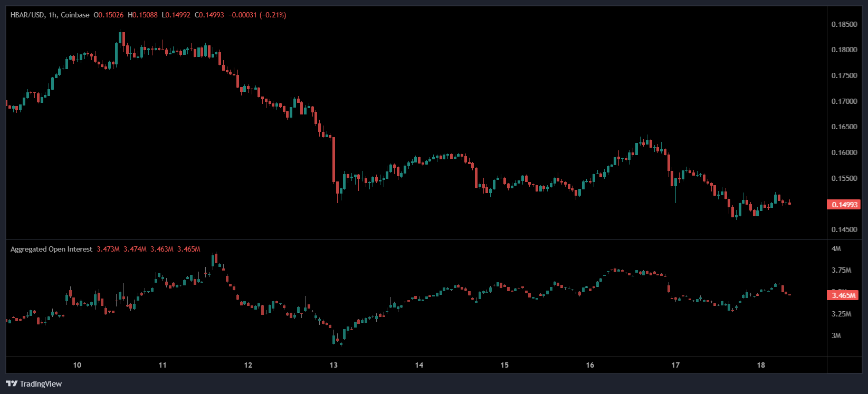Select the Aggregated Open Interest indicator label
This screenshot has height=394, width=868.
pos(51,249)
